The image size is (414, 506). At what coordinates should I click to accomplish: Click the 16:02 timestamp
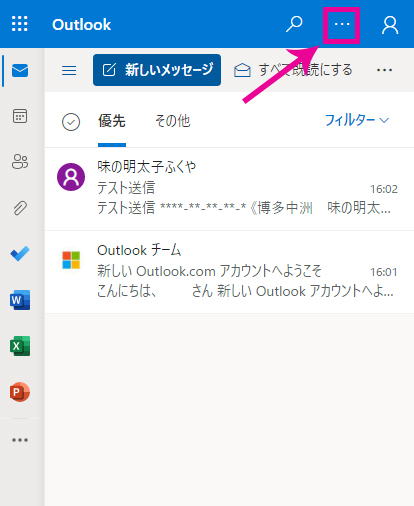click(x=384, y=189)
